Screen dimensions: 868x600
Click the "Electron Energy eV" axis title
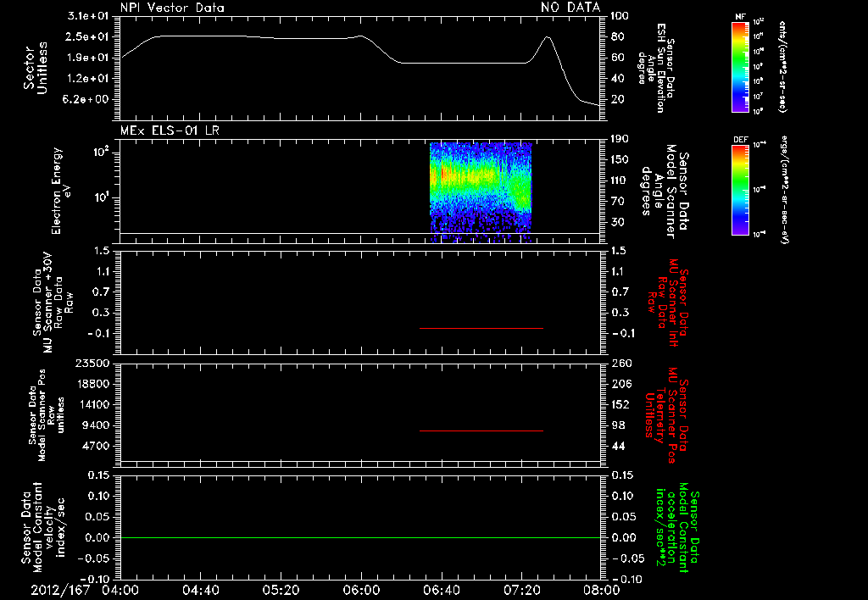pyautogui.click(x=62, y=191)
